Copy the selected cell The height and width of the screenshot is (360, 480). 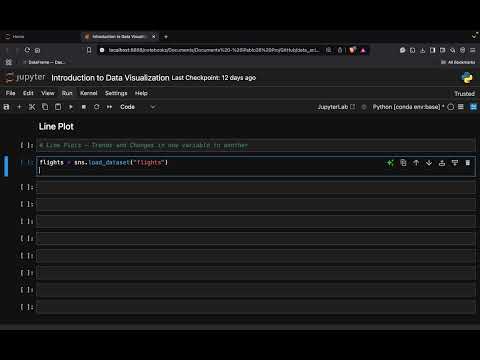45,107
